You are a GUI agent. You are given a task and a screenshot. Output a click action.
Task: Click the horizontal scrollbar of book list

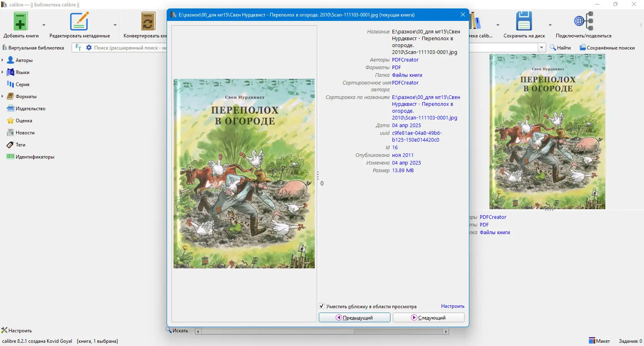tap(322, 332)
